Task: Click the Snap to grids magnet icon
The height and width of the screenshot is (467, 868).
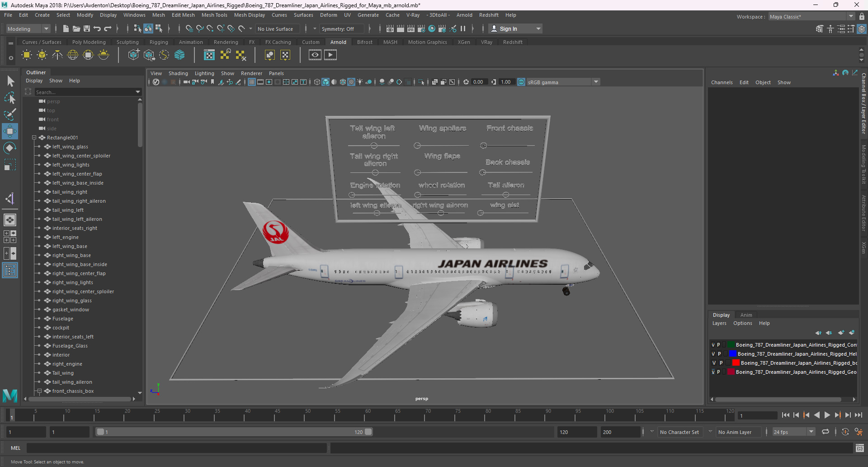Action: tap(189, 29)
